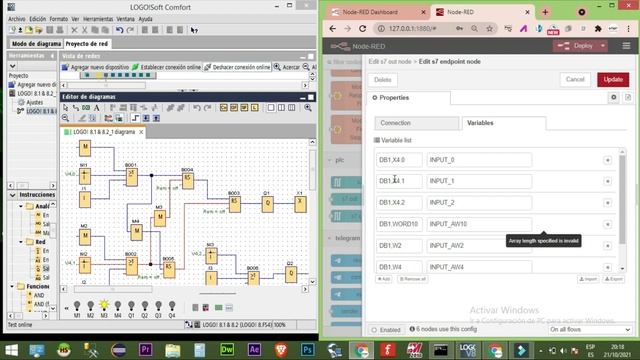
Task: Click the delete X icon in LOGO!Soft toolbar
Action: pos(74,30)
